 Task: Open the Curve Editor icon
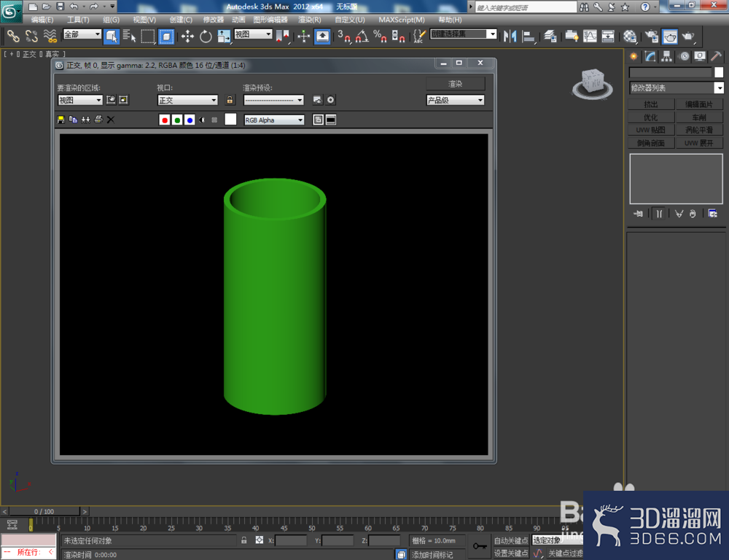click(590, 36)
